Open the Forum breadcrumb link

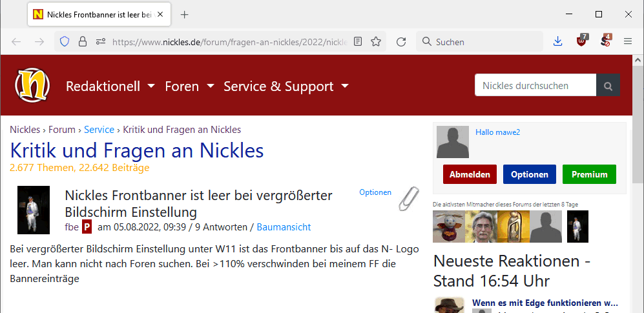(x=62, y=130)
